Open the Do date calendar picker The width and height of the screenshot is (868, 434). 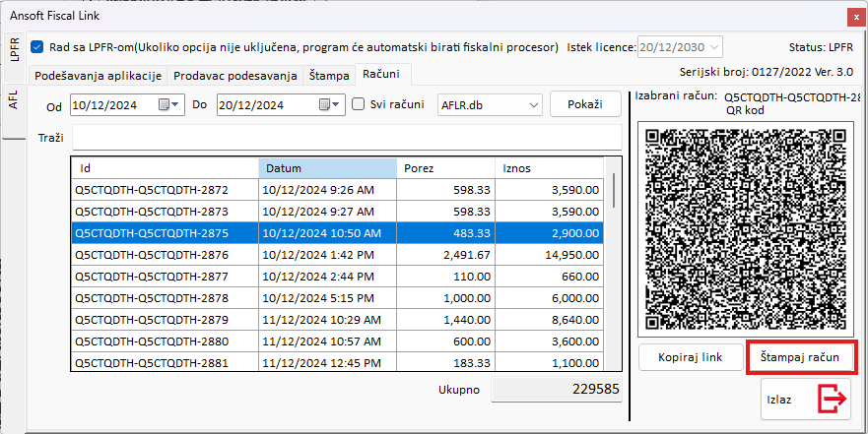click(x=329, y=105)
